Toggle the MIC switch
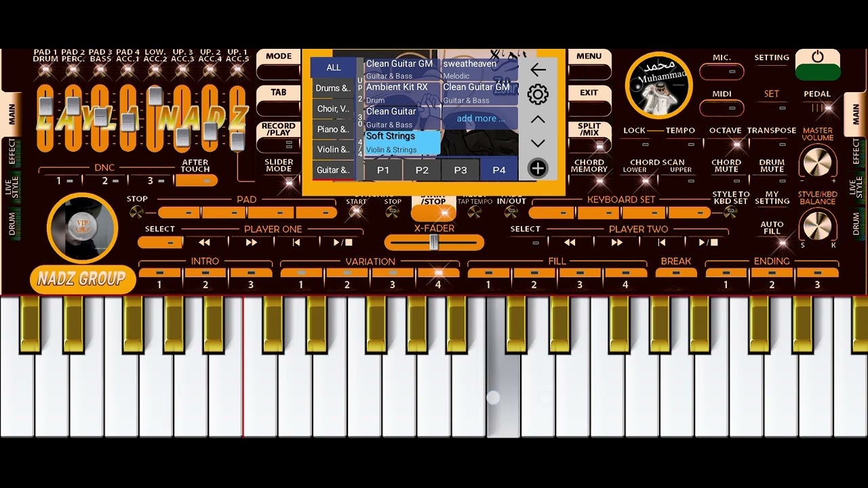 pos(722,71)
